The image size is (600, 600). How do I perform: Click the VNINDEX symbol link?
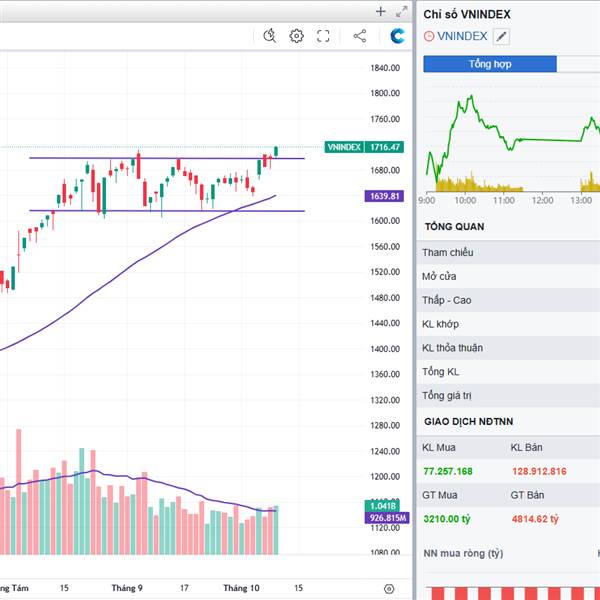pos(462,37)
